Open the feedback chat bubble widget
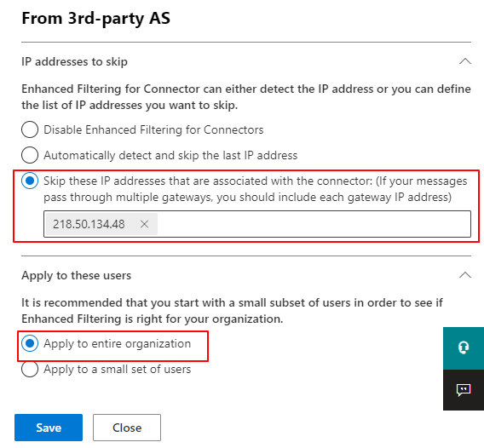 464,390
